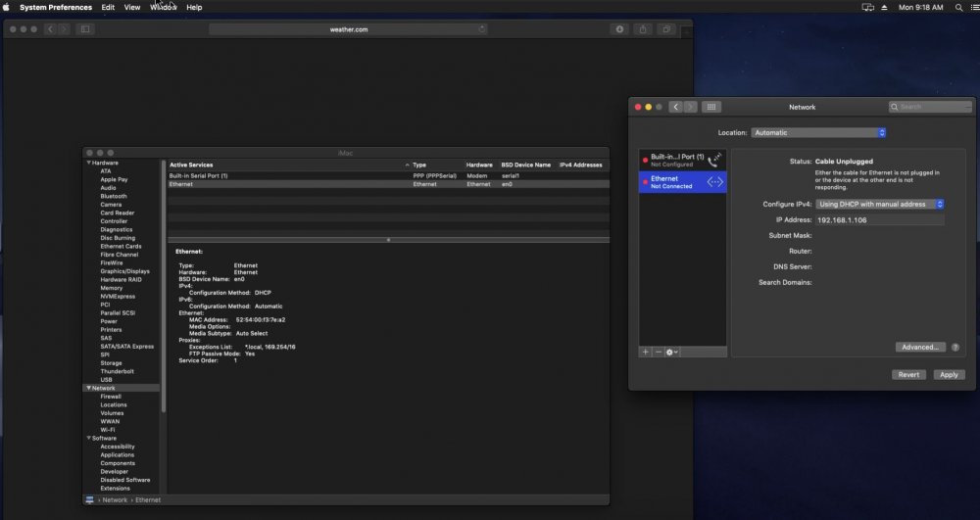Viewport: 980px width, 520px height.
Task: Click the Advanced... button
Action: pos(920,347)
